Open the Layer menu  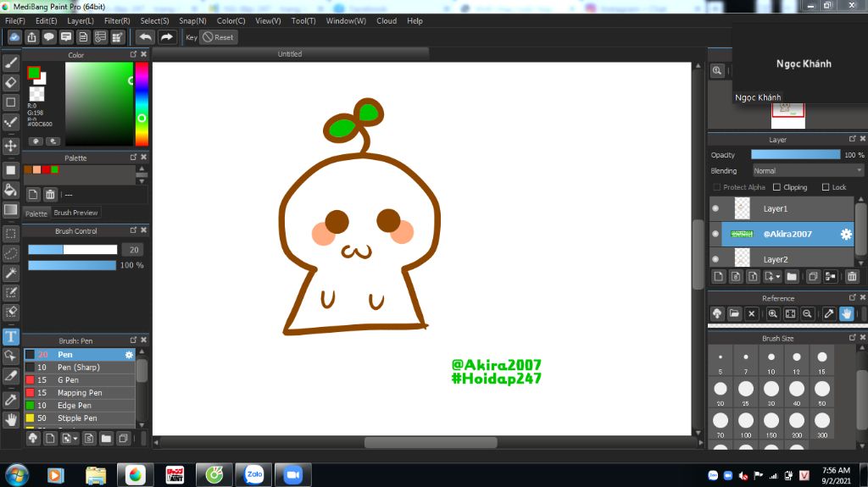[81, 20]
